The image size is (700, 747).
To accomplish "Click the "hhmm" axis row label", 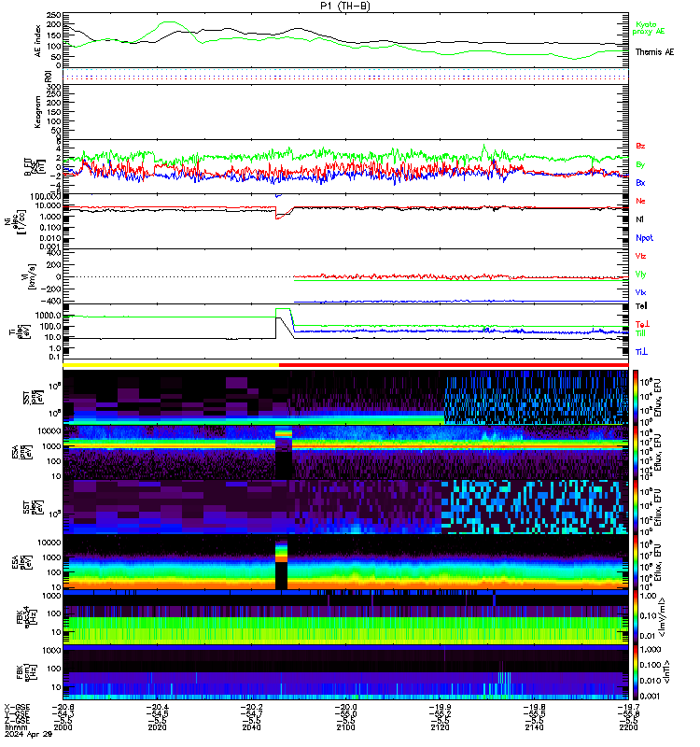I will [x=16, y=727].
